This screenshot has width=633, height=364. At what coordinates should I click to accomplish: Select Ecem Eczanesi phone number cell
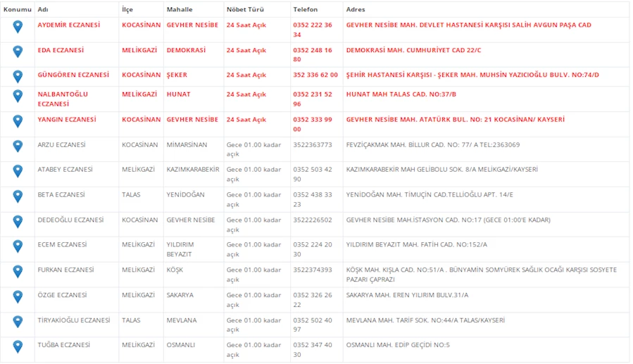[313, 249]
